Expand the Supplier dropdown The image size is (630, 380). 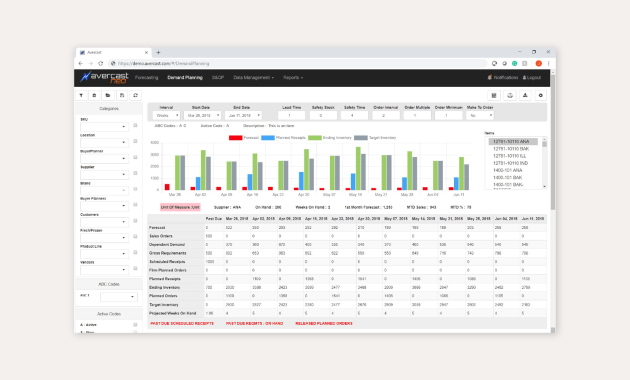pyautogui.click(x=104, y=174)
